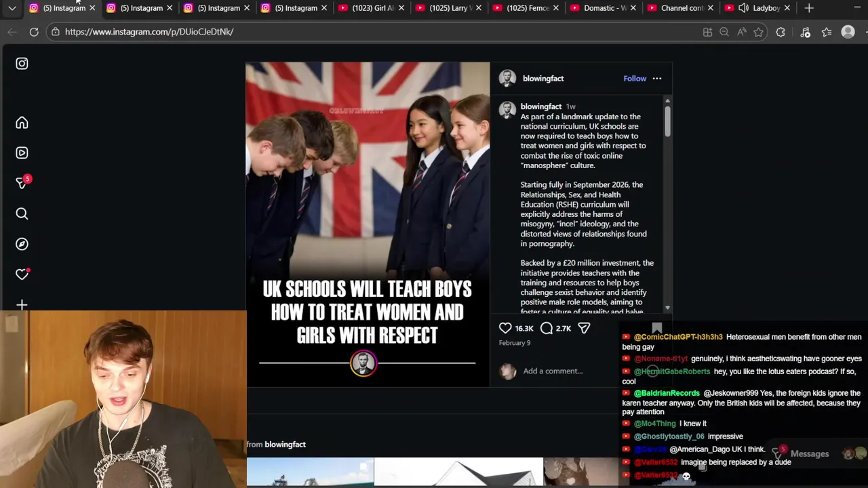Open Search via the magnifier sidebar icon
This screenshot has width=868, height=488.
[22, 214]
